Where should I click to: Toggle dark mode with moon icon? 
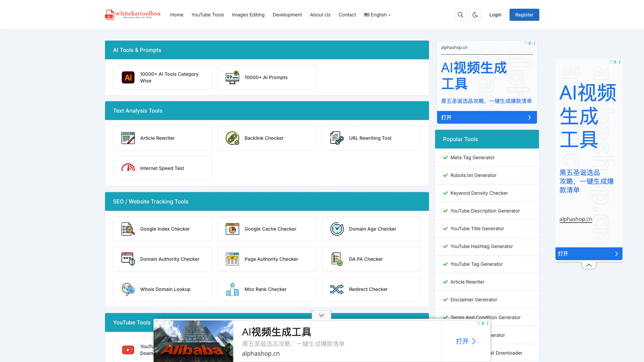click(x=475, y=15)
